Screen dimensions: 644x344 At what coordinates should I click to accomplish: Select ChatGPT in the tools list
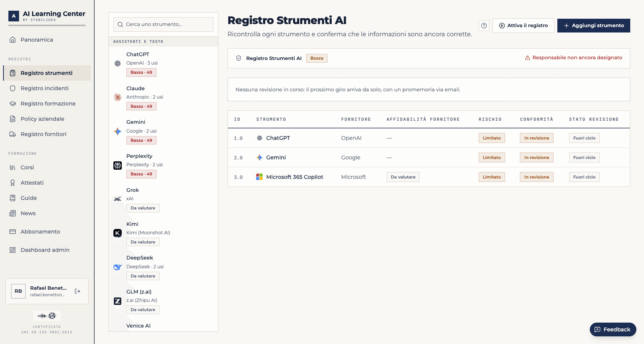(163, 63)
